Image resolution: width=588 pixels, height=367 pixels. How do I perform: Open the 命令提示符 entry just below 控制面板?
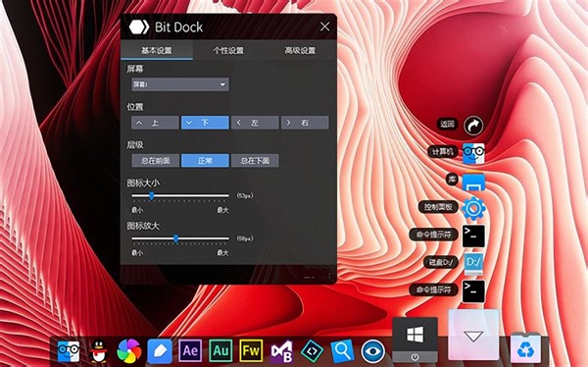coord(473,236)
